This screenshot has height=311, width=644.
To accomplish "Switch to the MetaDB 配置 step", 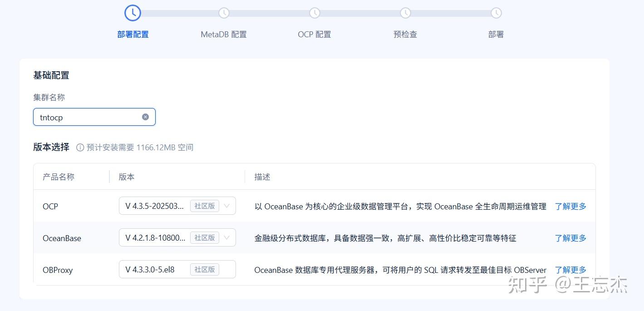I will point(223,34).
